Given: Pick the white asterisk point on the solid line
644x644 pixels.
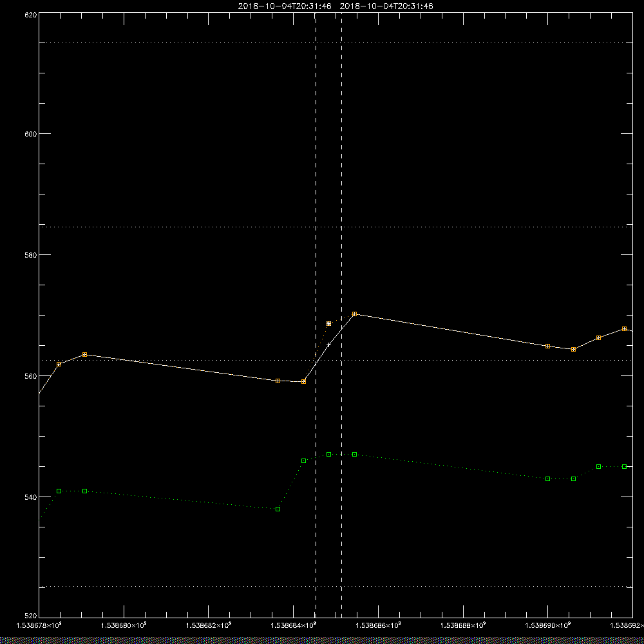Looking at the screenshot, I should coord(328,345).
